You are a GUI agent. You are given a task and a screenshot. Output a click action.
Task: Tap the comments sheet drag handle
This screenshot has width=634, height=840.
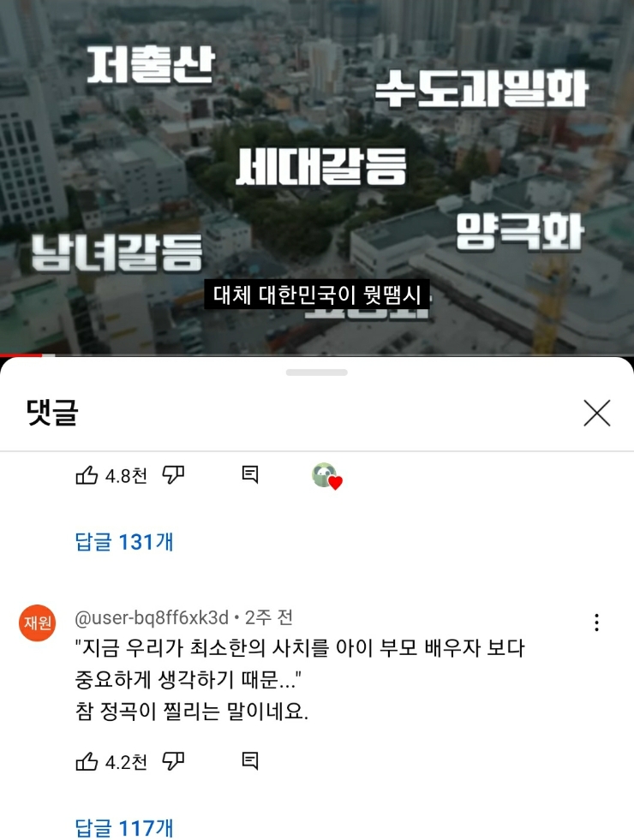[317, 372]
